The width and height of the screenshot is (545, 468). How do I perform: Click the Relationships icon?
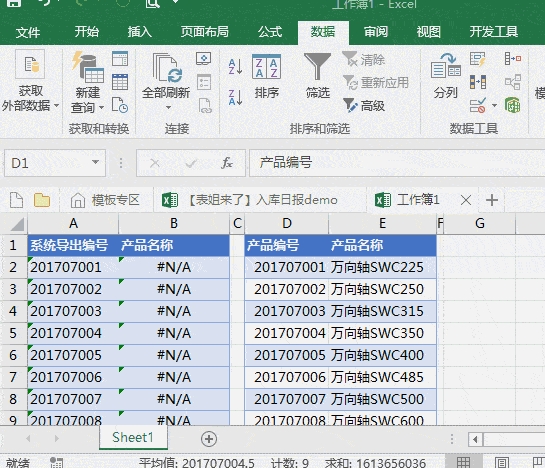(x=513, y=82)
